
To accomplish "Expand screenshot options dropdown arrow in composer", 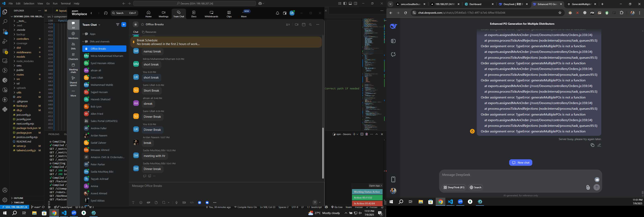I will point(169,203).
